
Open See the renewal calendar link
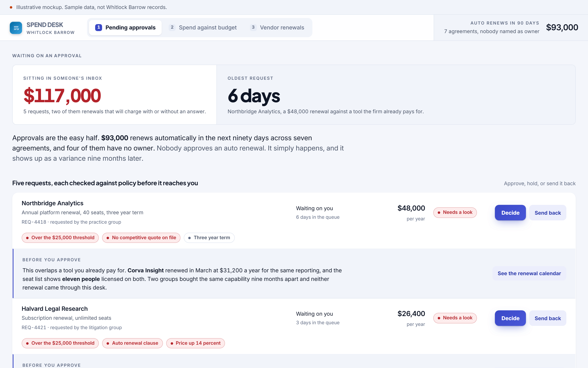(529, 273)
